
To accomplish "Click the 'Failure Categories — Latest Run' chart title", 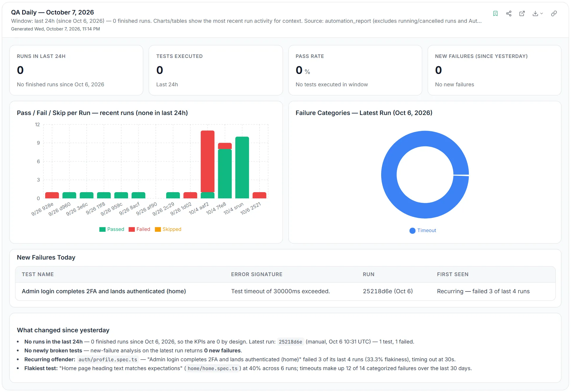I will click(x=364, y=113).
